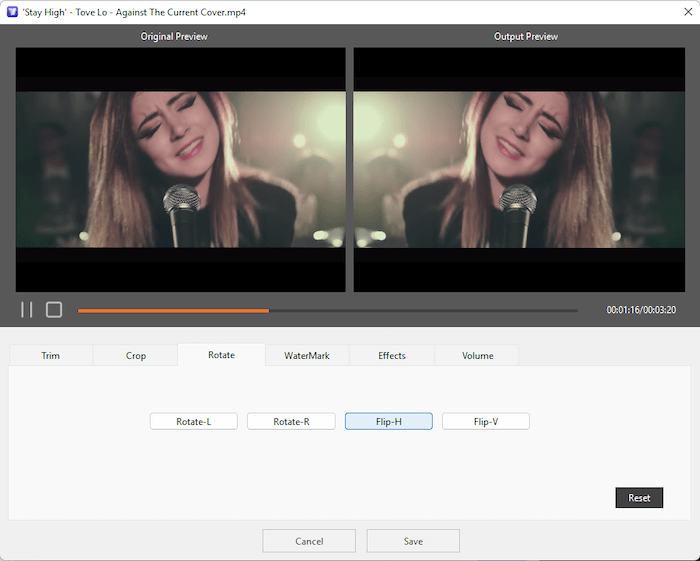Save the edited video
Screen dimensions: 700x561
click(x=413, y=541)
